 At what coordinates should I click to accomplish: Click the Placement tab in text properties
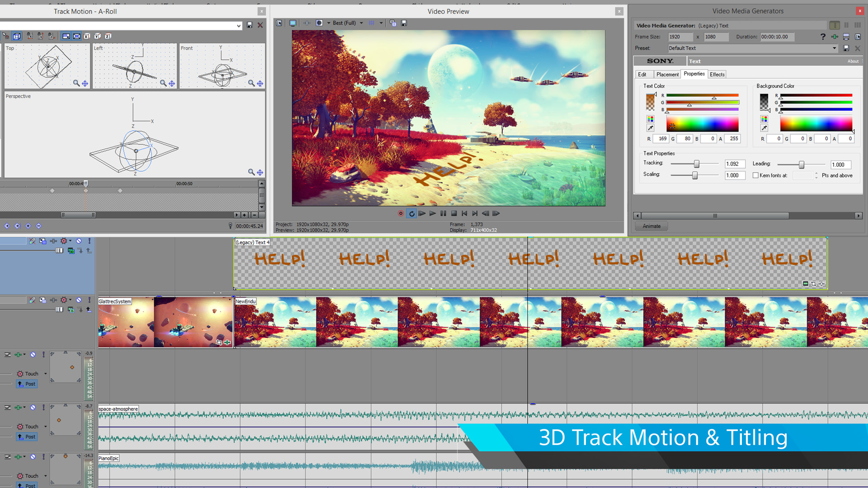pos(666,74)
